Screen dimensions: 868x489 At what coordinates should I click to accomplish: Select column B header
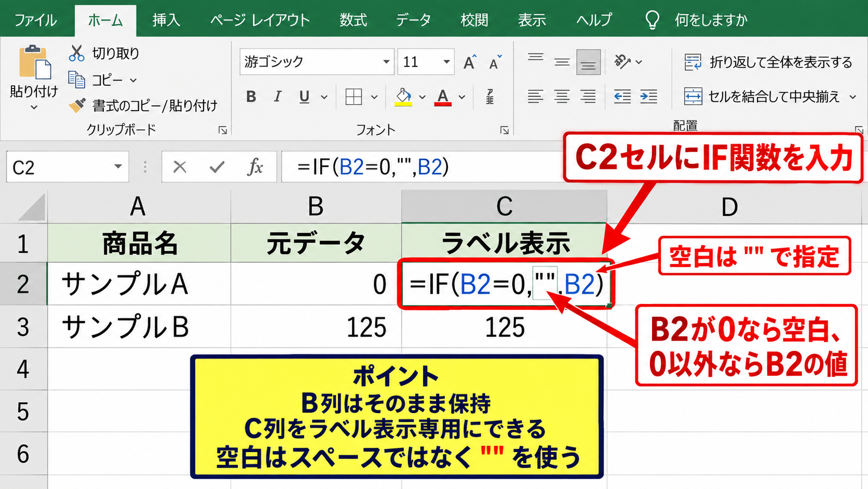click(316, 207)
